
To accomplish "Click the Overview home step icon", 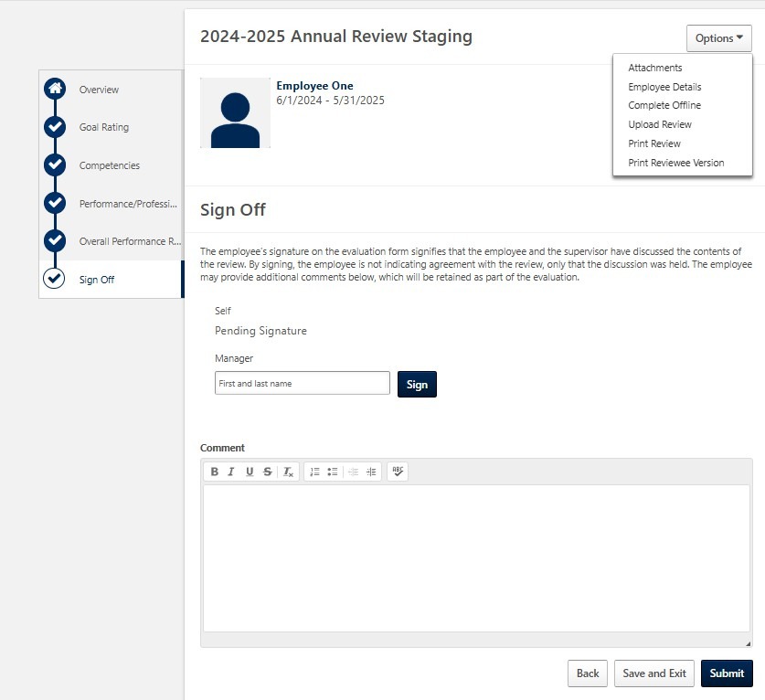I will pos(55,89).
